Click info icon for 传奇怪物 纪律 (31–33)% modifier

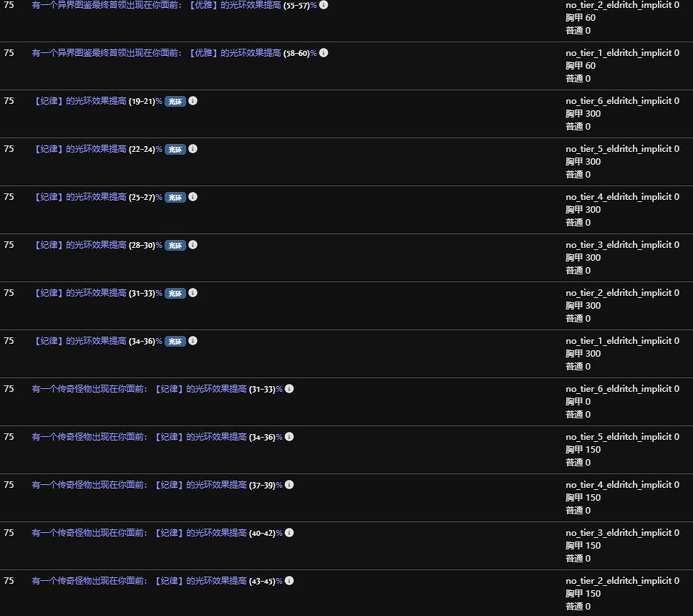coord(289,389)
